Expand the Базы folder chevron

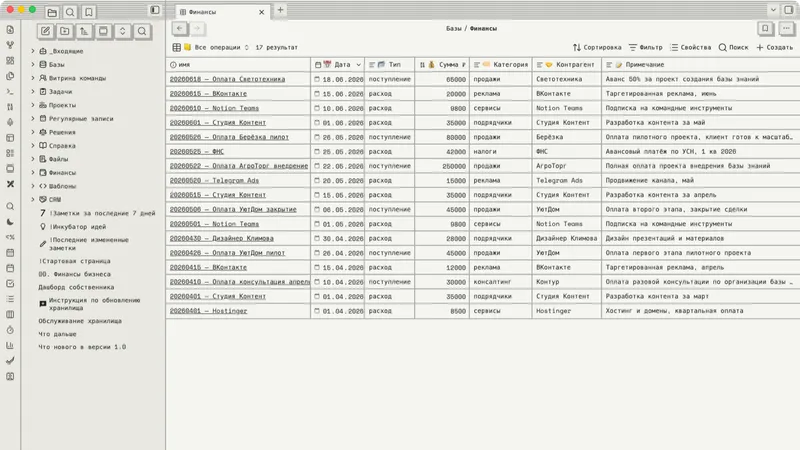click(33, 64)
